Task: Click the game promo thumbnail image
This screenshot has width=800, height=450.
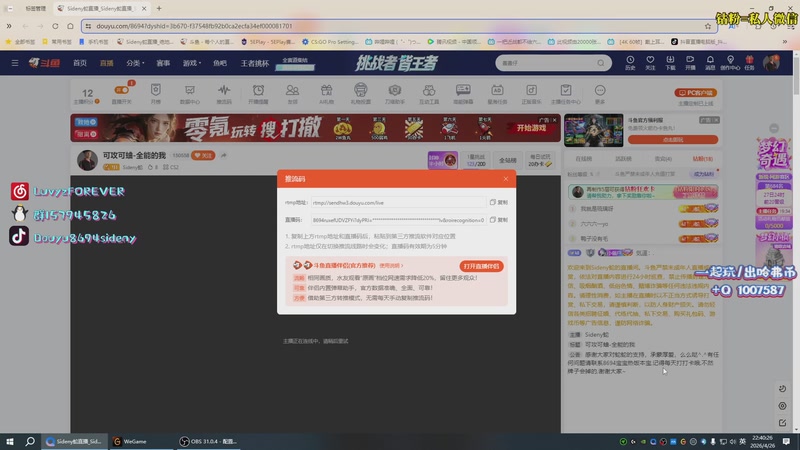Action: [x=593, y=131]
